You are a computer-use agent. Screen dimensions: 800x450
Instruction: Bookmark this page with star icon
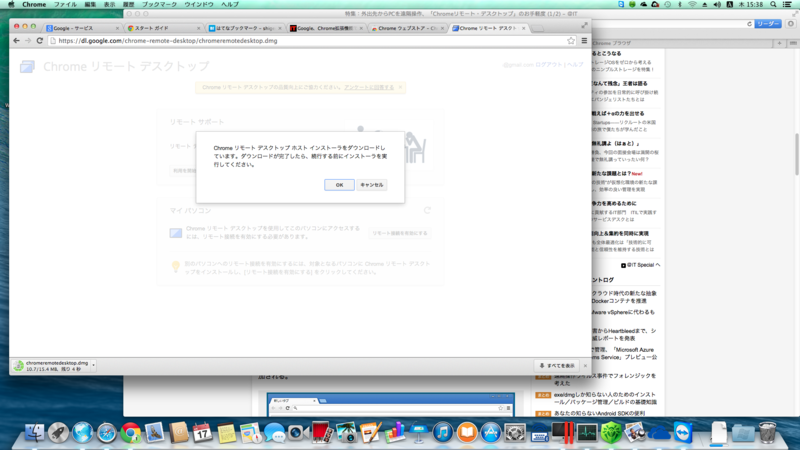coord(571,41)
